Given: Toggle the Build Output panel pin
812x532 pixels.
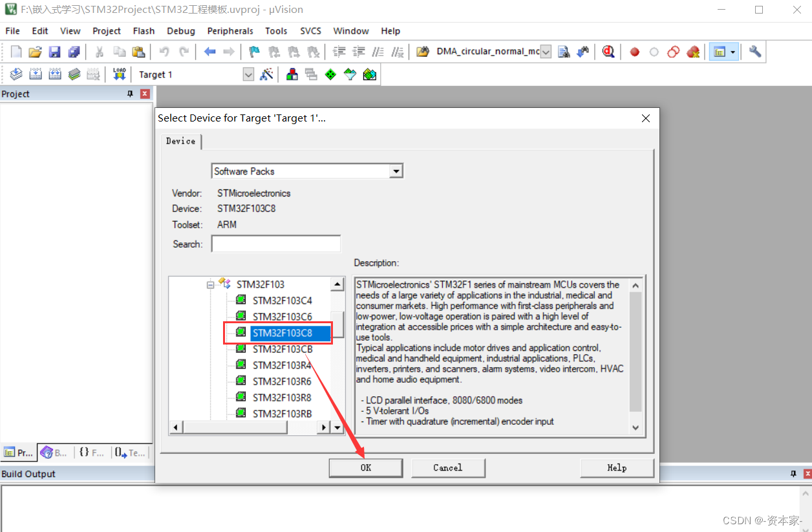Looking at the screenshot, I should pos(793,474).
